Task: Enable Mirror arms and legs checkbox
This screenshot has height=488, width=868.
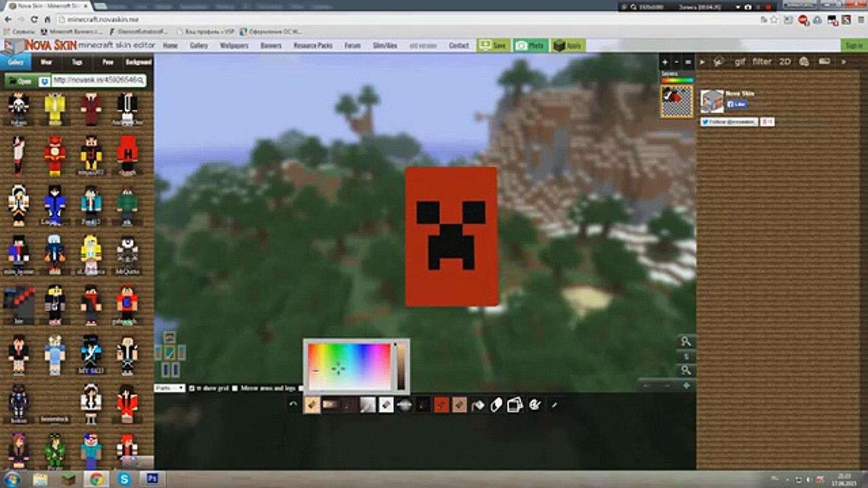Action: 235,388
